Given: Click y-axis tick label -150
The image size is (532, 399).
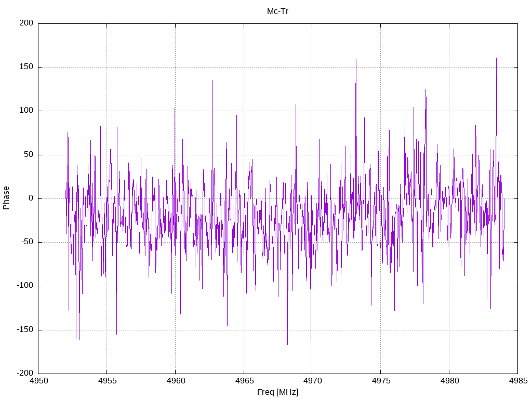Looking at the screenshot, I should click(25, 329).
